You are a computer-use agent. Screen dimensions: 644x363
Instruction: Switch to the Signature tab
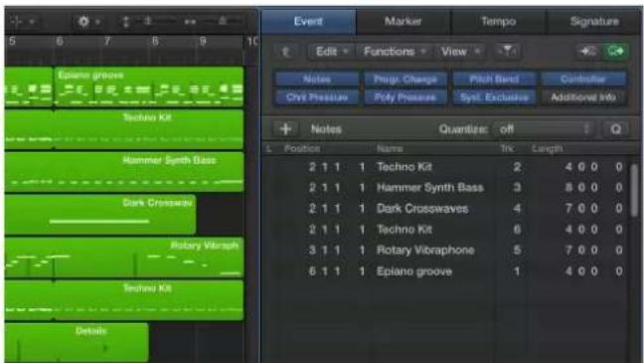[594, 21]
